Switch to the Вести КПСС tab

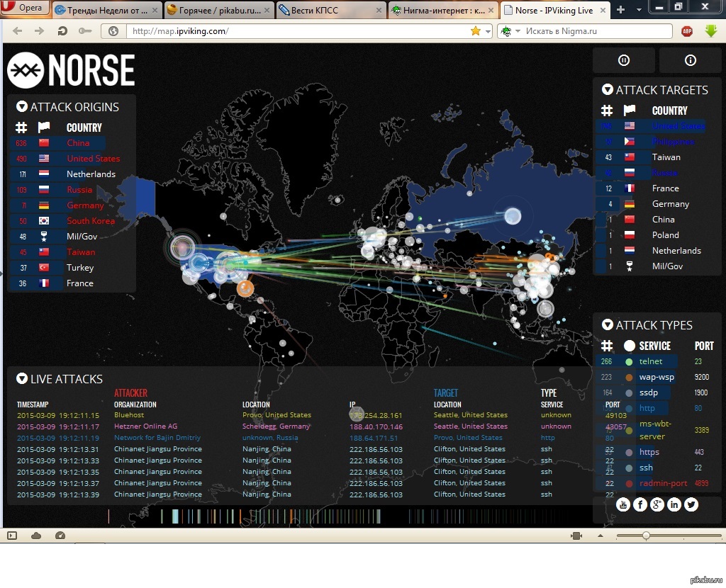(330, 10)
